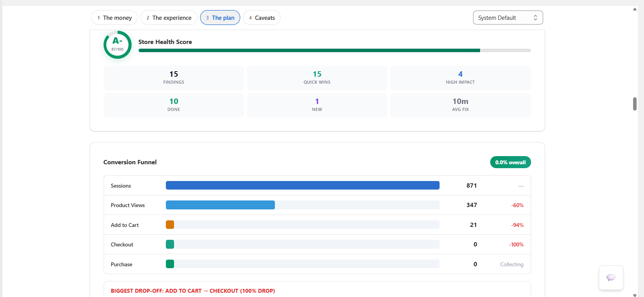
Task: Click the 10m Avg Fix stat card
Action: tap(460, 105)
